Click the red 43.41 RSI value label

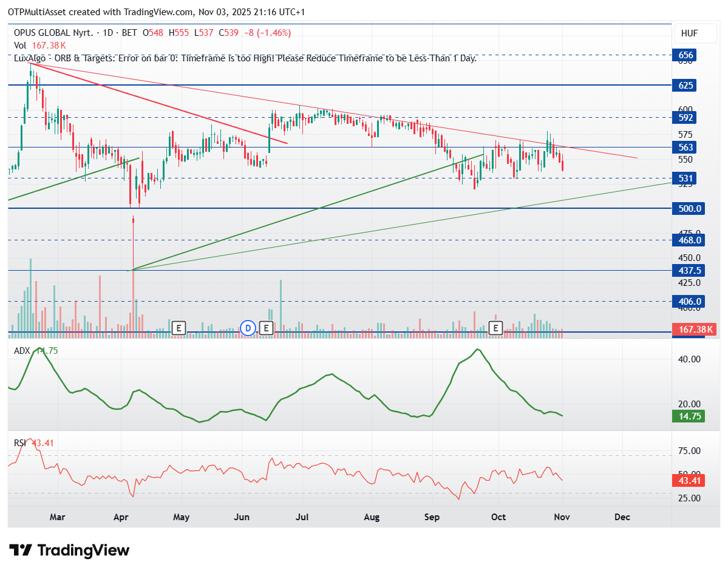pos(688,480)
